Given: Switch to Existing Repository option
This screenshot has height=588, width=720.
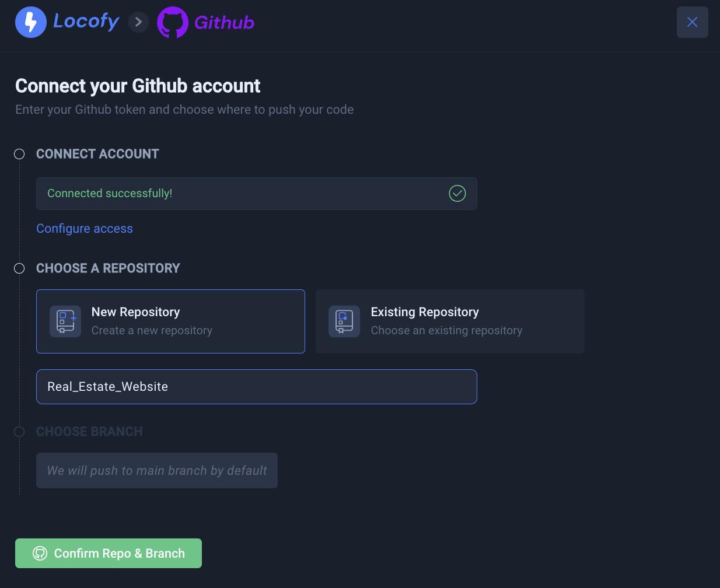Looking at the screenshot, I should (x=450, y=321).
